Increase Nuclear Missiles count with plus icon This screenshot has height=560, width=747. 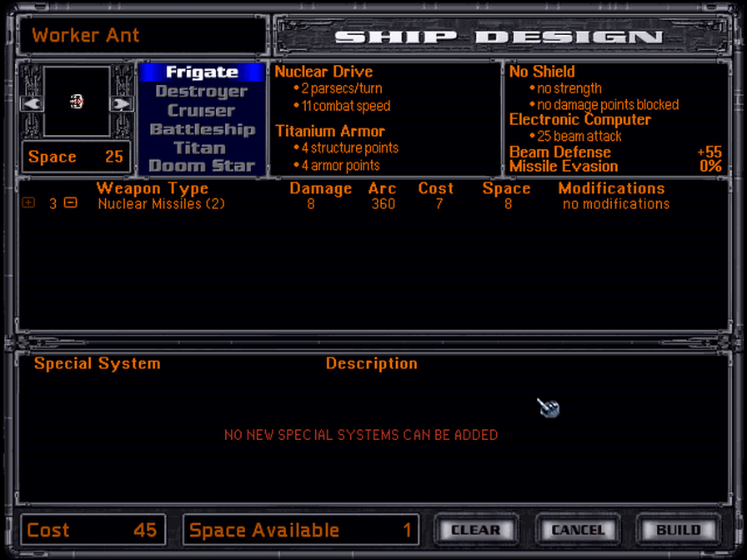[28, 202]
